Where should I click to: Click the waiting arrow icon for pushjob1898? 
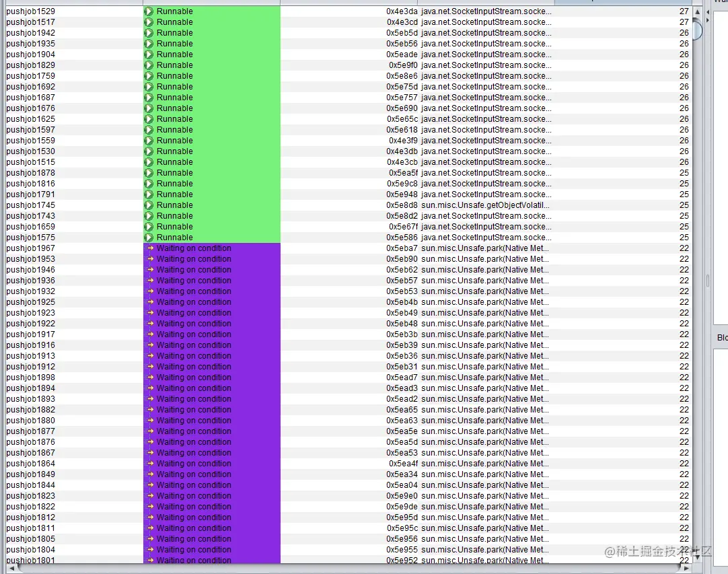[150, 378]
